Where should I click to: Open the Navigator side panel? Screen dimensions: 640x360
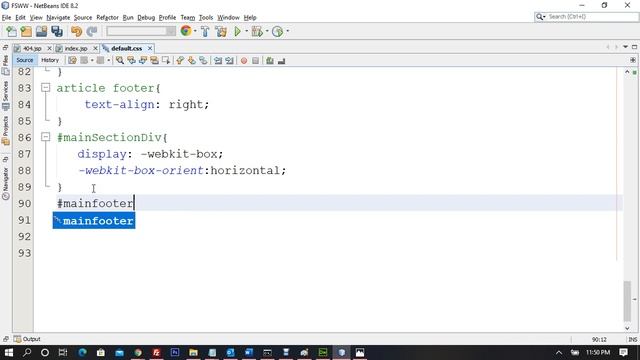6,183
